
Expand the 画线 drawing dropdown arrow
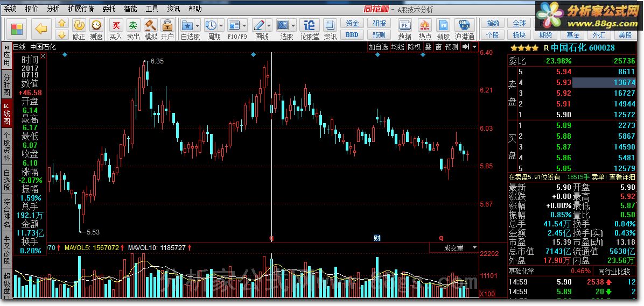tap(269, 25)
